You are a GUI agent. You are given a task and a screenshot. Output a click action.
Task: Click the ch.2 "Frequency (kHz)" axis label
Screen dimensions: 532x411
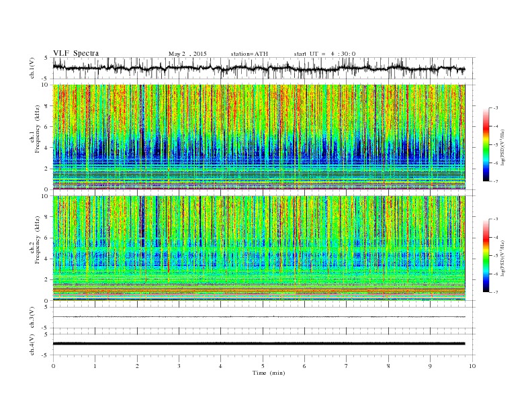(x=39, y=240)
